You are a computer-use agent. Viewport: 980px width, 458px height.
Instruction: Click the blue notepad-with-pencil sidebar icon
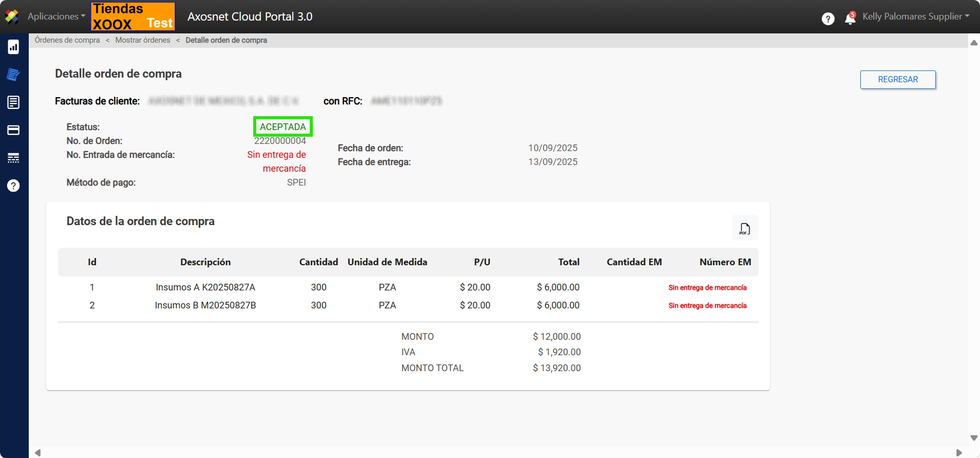(x=13, y=75)
